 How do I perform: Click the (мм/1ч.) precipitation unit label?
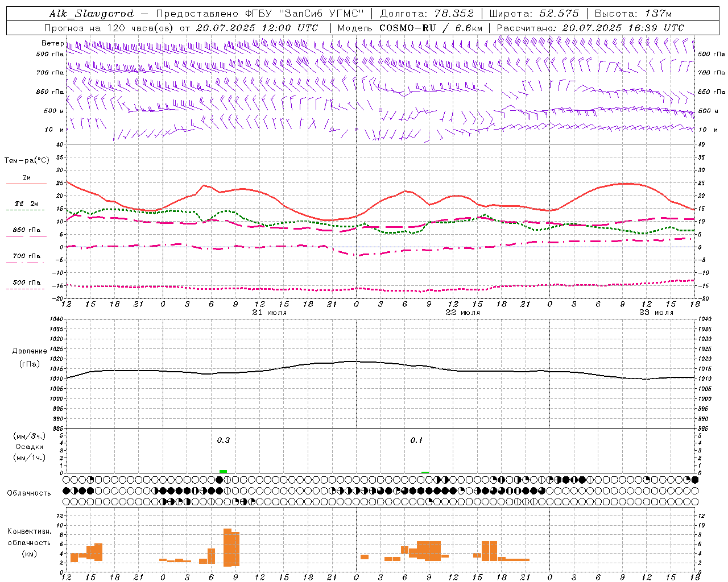[x=30, y=458]
